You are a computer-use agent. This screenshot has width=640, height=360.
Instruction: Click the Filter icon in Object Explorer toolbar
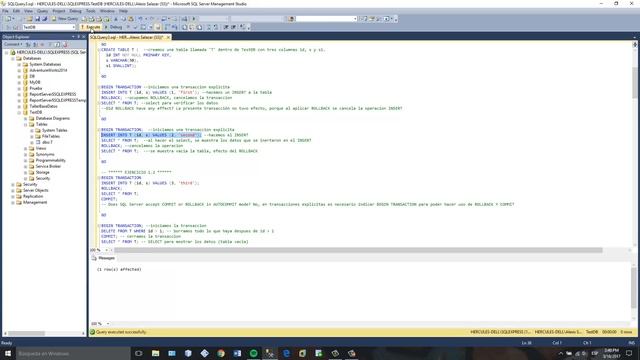(x=50, y=44)
